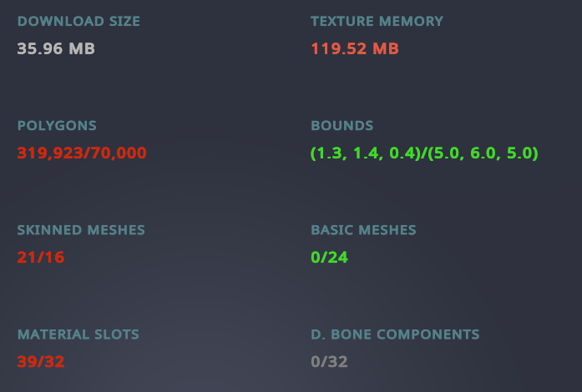
Task: Select the 319,923/70,000 polygon count
Action: pos(82,153)
